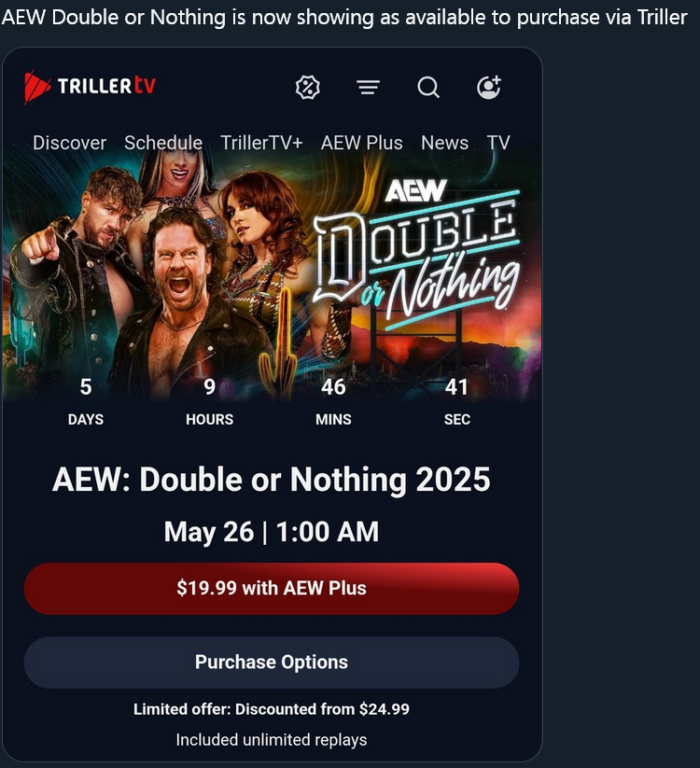Click the days countdown number
Screen dimensions: 700x768
click(86, 387)
